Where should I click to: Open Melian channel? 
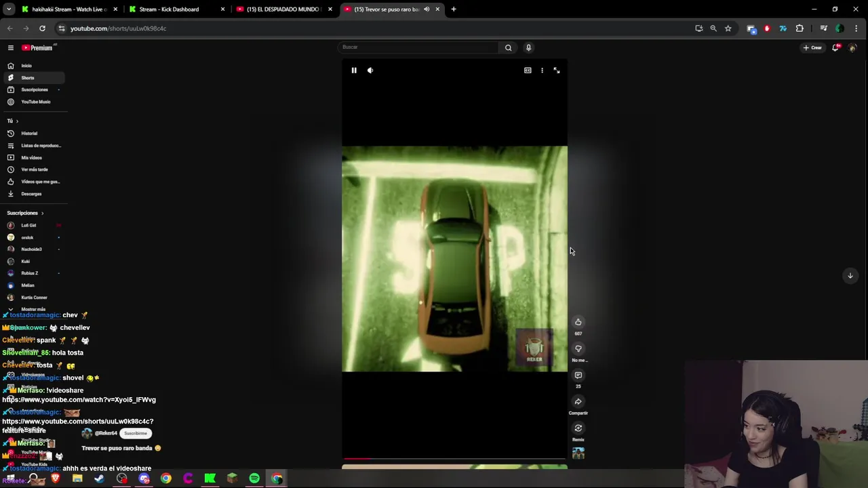pyautogui.click(x=33, y=285)
